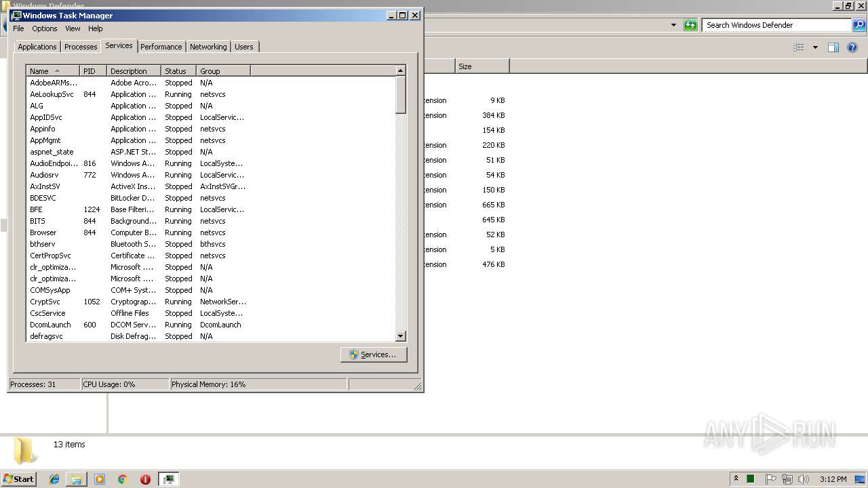This screenshot has height=488, width=868.
Task: Click the services list scroll up arrow
Action: [400, 70]
